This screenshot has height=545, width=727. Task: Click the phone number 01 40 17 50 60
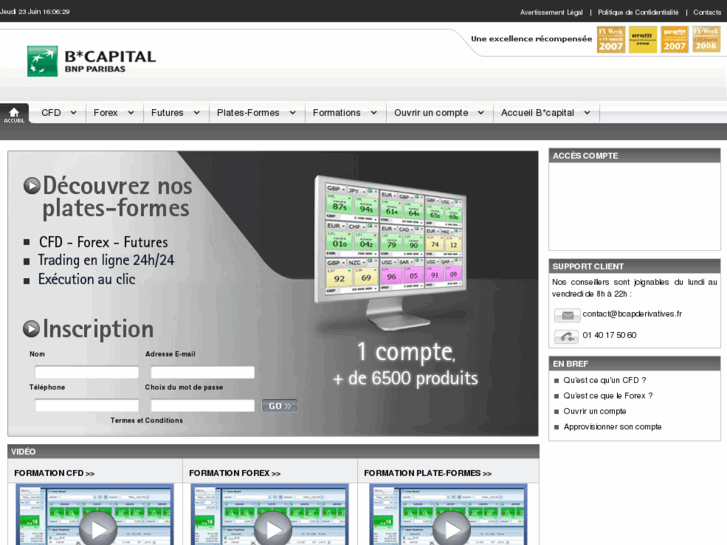click(609, 335)
